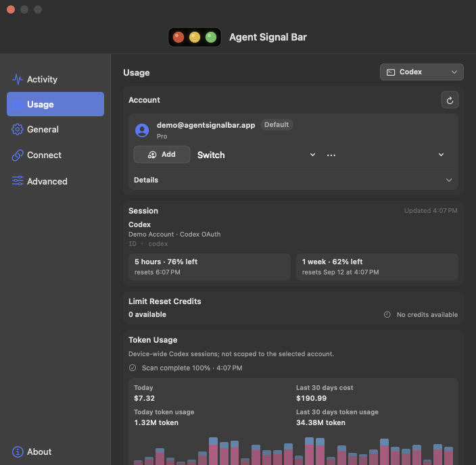The width and height of the screenshot is (476, 465).
Task: Add a new account
Action: (x=162, y=155)
